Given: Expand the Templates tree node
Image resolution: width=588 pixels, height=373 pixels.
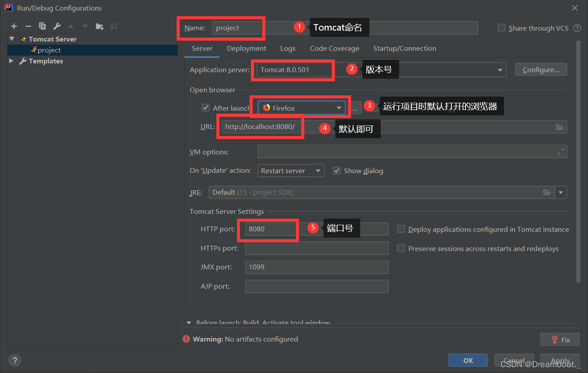Looking at the screenshot, I should tap(12, 61).
